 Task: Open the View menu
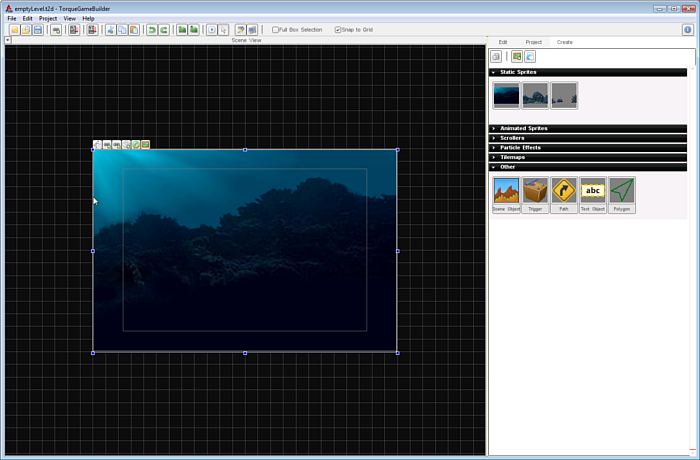tap(69, 18)
